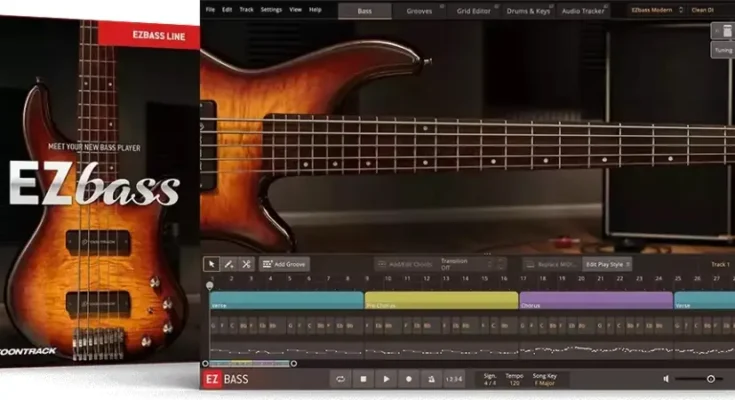The height and width of the screenshot is (400, 735).
Task: Select the scissors cut tool
Action: (x=246, y=264)
